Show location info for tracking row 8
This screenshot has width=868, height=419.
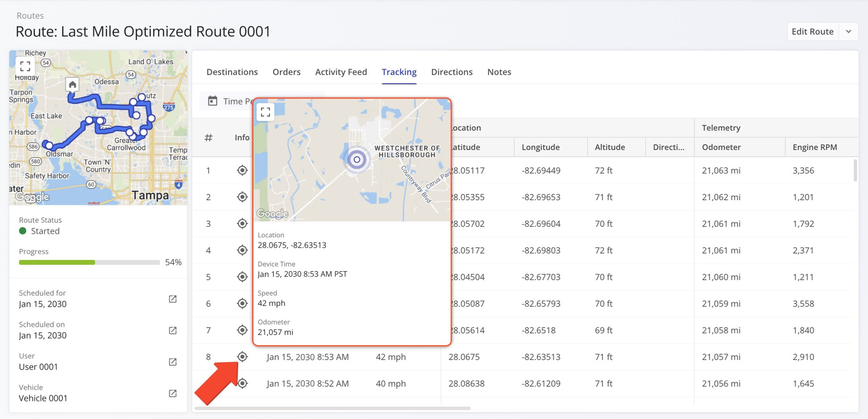(x=242, y=357)
